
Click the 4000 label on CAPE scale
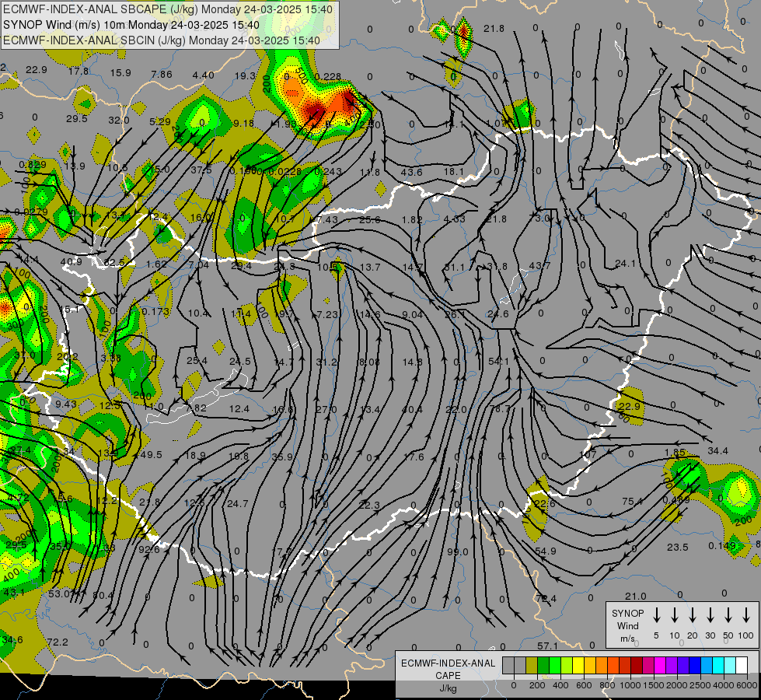(723, 685)
